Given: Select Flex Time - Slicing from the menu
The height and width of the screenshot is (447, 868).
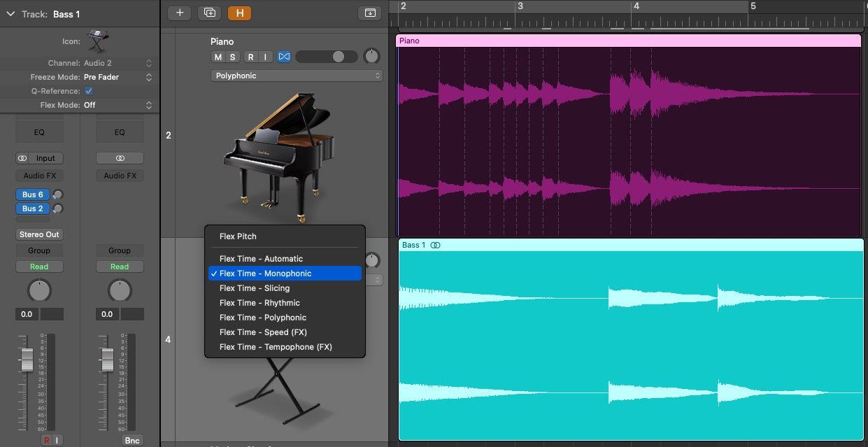Looking at the screenshot, I should click(255, 288).
